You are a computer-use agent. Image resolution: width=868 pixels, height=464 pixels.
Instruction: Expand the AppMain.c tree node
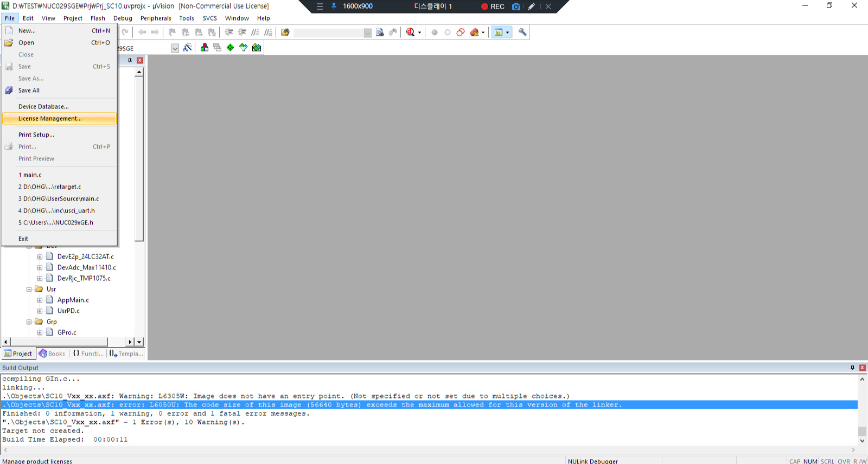coord(40,300)
